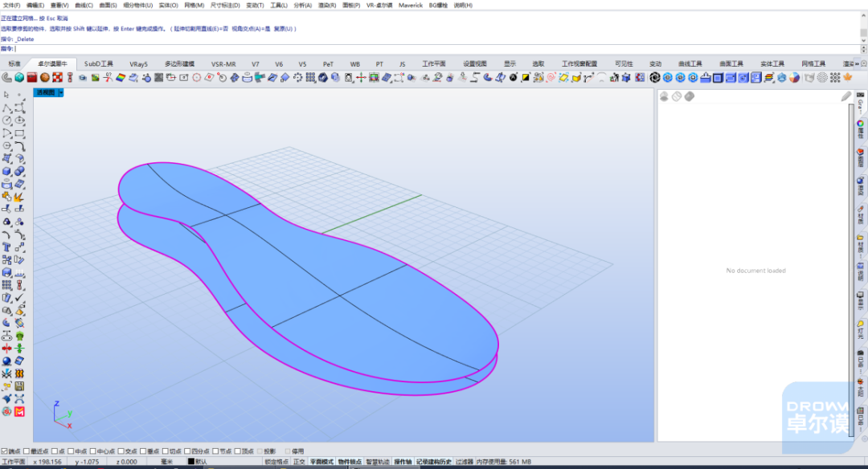868x469 pixels.
Task: Click the rainbow gradient surface icon
Action: 120,77
